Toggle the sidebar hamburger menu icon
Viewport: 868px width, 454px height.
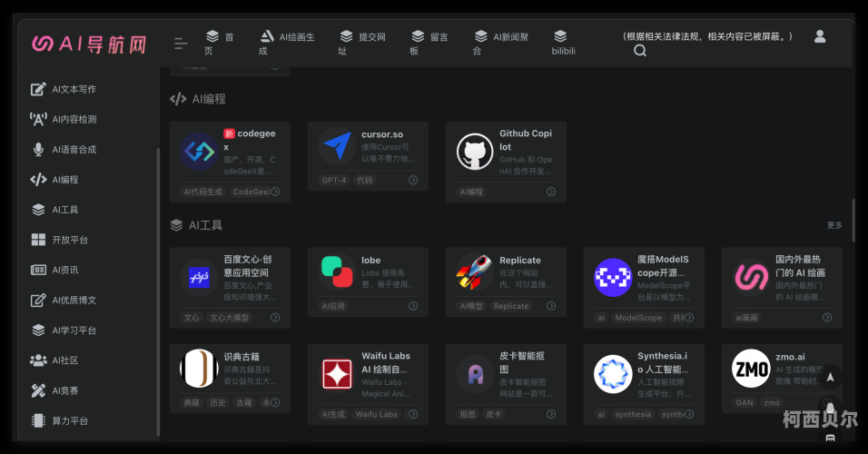coord(181,44)
